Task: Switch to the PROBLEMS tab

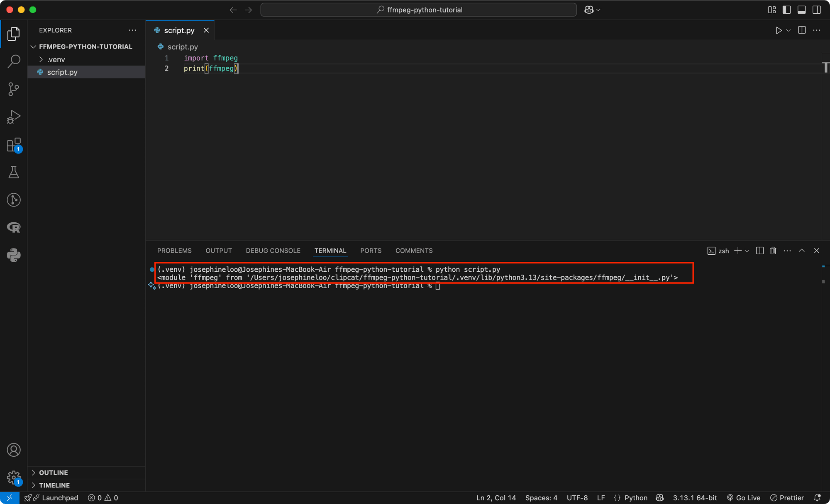Action: [174, 251]
